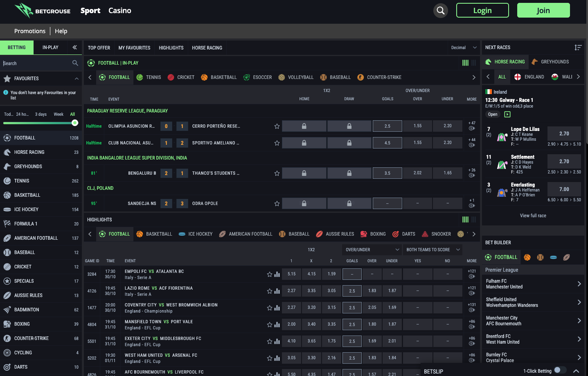The height and width of the screenshot is (376, 588).
Task: Select Over 1.55 odds for Olimpia Asuncion
Action: tap(417, 126)
